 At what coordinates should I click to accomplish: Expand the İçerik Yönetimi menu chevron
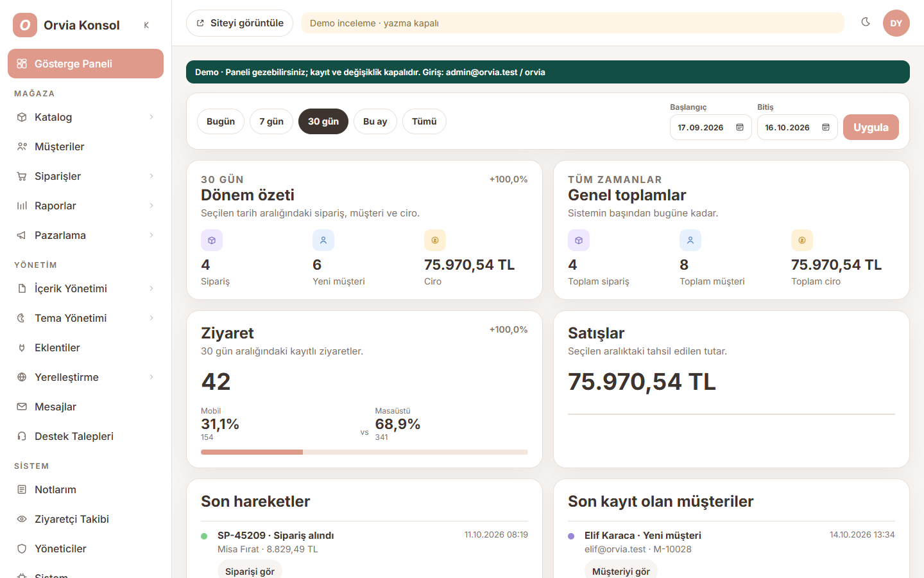click(x=151, y=288)
